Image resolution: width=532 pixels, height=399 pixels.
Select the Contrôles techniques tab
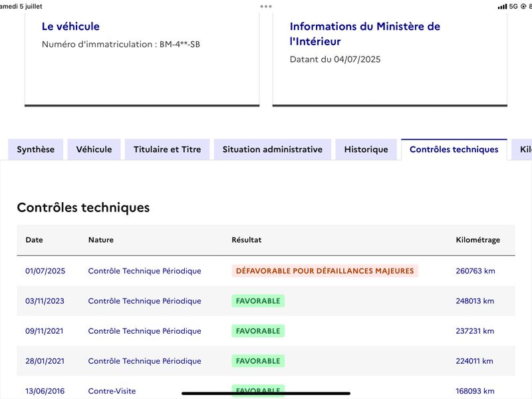click(454, 149)
